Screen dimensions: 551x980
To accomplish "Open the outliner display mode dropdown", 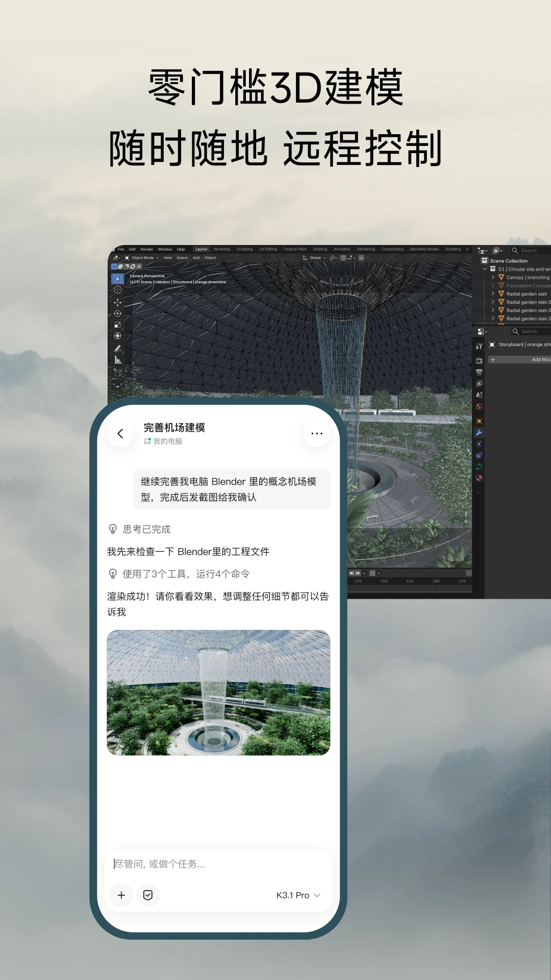I will pos(498,251).
